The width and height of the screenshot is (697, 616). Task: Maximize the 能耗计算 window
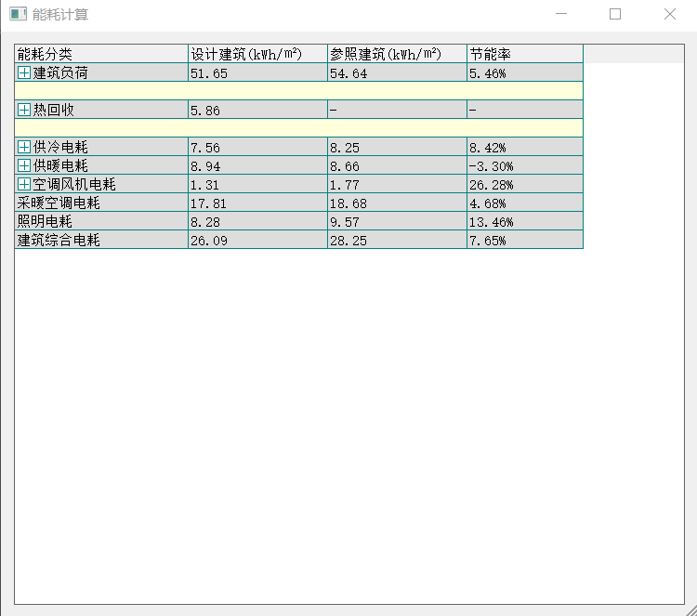tap(614, 15)
